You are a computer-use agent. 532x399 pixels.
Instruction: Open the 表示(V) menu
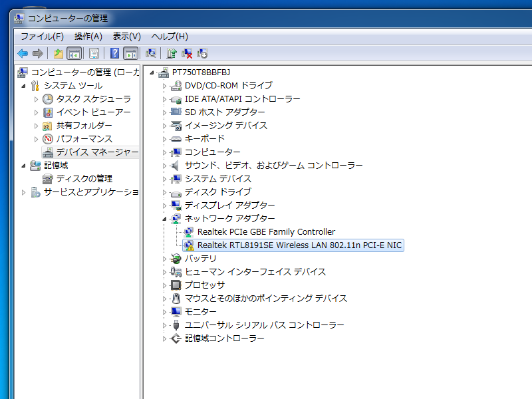[126, 37]
